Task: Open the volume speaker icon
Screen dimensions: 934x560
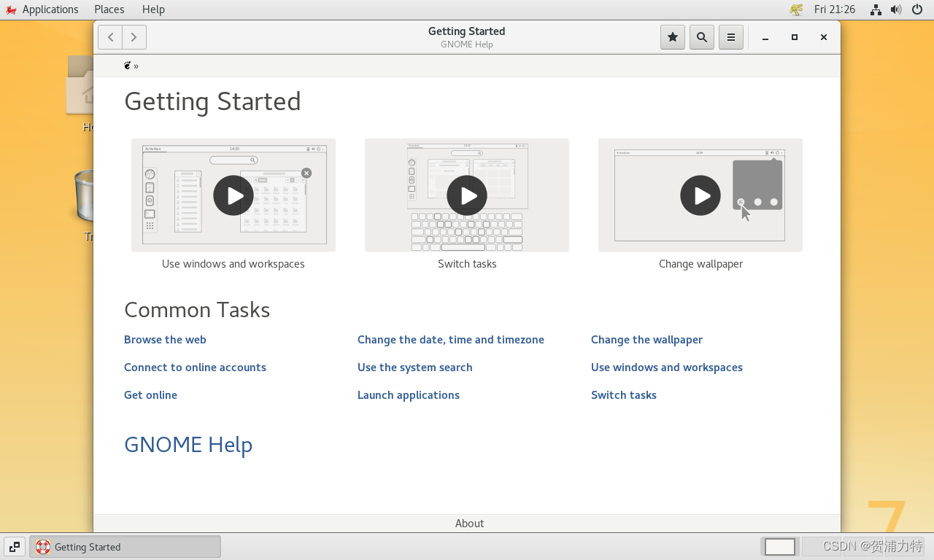Action: click(x=896, y=9)
